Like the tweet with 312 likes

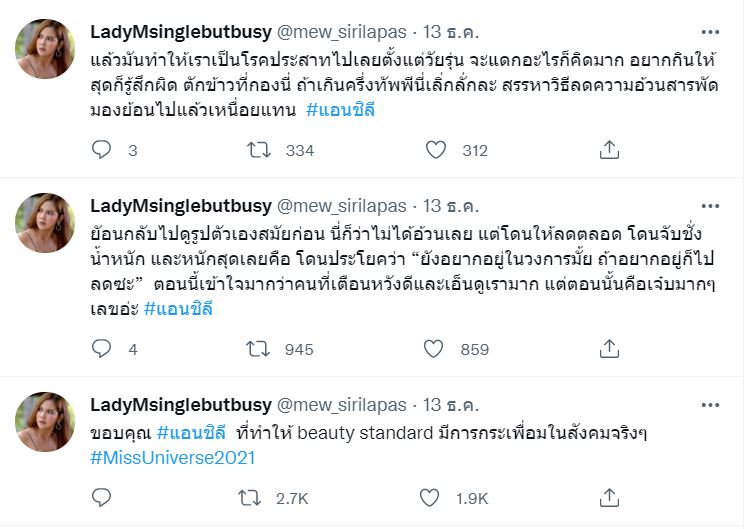point(435,150)
